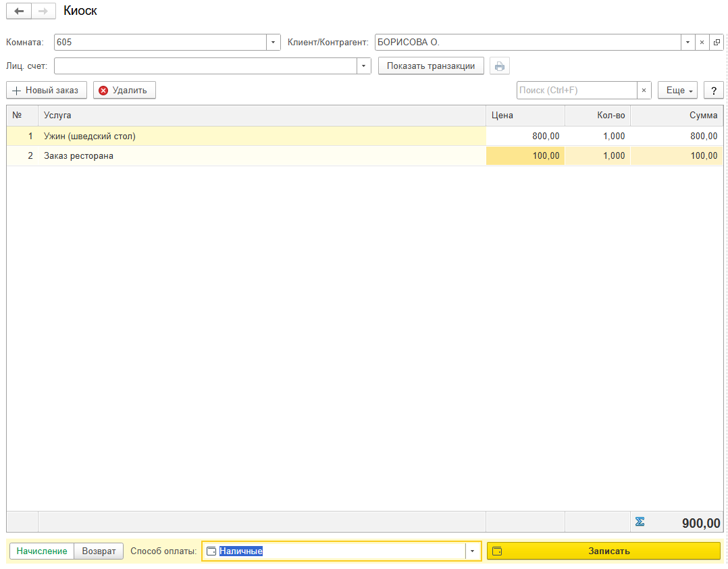Screen dimensions: 728x569
Task: Click quantity 1,000 in Заказ ресторана row
Action: 598,155
